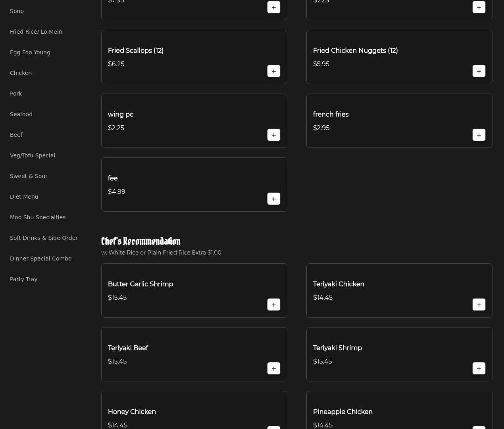Viewport: 504px width, 429px height.
Task: Open Soft Drinks & Side Order
Action: click(44, 238)
